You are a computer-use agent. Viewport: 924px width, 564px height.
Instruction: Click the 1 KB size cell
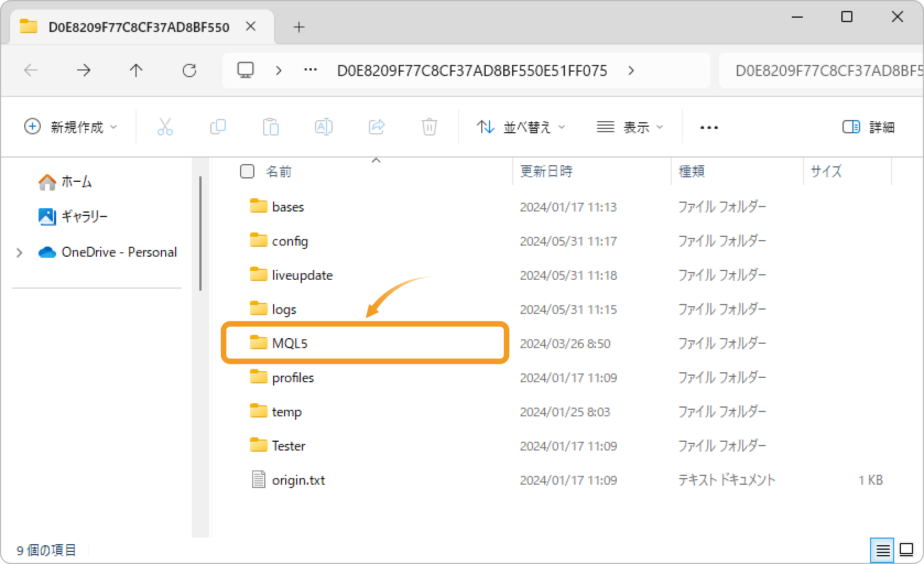point(870,480)
